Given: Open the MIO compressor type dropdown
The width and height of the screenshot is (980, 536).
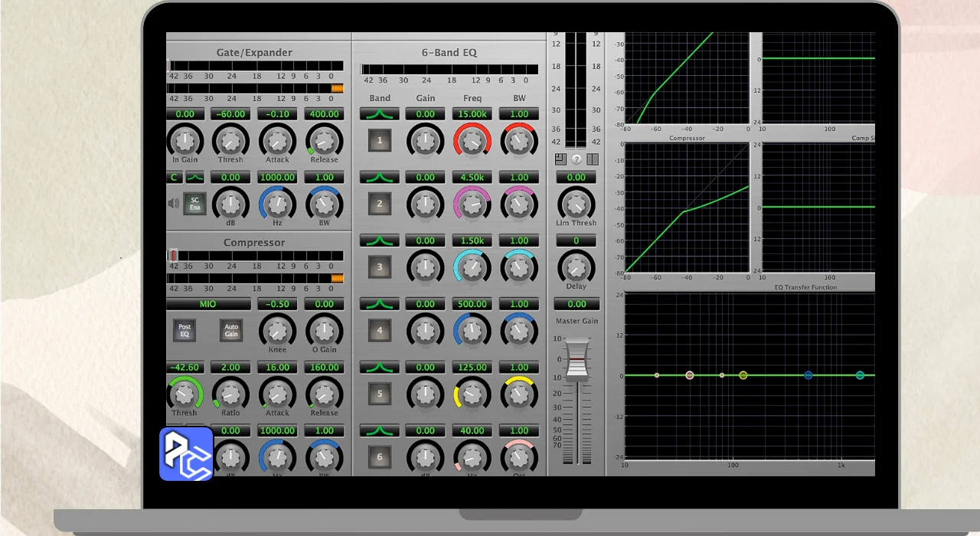Looking at the screenshot, I should point(208,304).
